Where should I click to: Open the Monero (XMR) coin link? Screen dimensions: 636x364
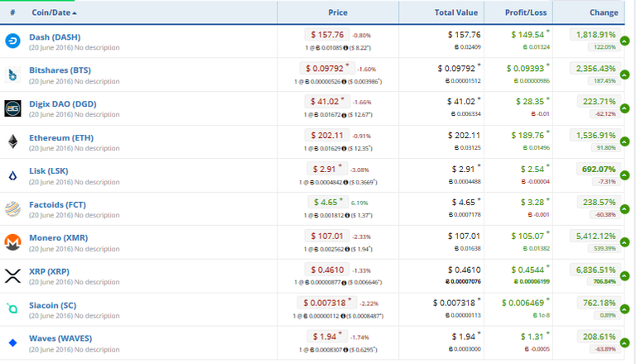click(59, 237)
